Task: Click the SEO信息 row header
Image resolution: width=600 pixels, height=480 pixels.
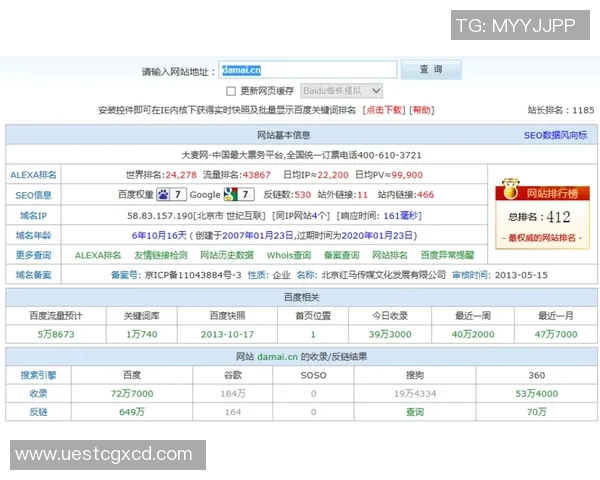Action: [x=33, y=195]
